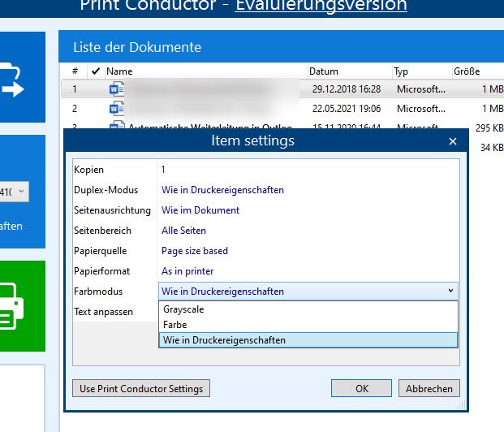Viewport: 504px width, 432px height.
Task: Select the Text anpassen row label
Action: point(103,312)
